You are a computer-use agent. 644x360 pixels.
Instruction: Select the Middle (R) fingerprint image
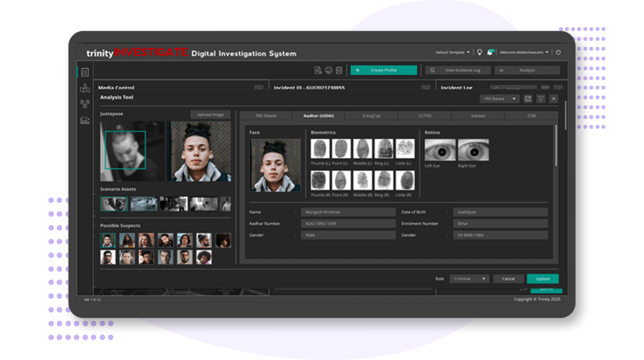[363, 180]
